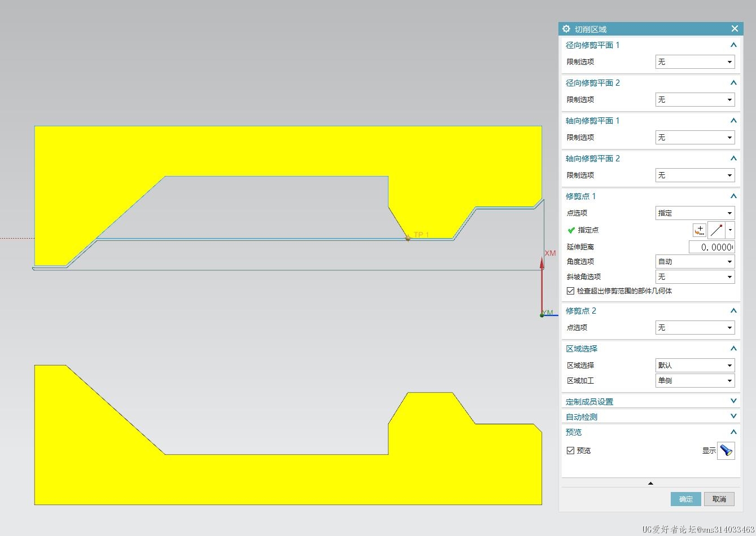
Task: Click the green check mark beside 指定点
Action: pyautogui.click(x=571, y=230)
